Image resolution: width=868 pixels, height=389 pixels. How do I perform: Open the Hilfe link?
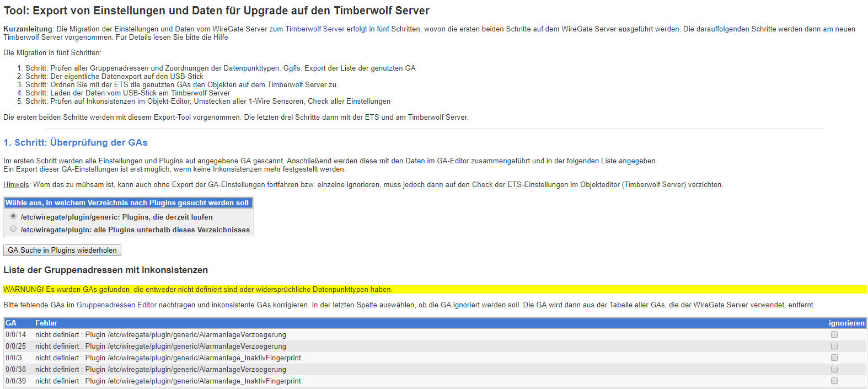[221, 38]
